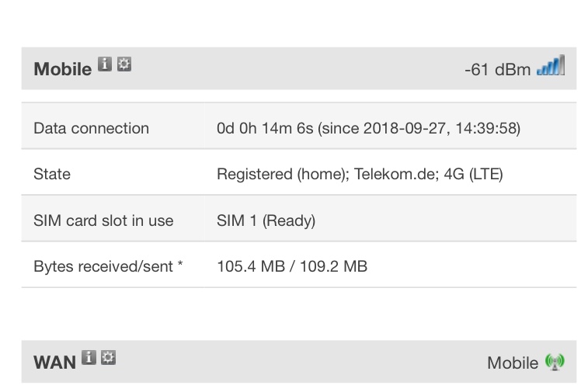Click the State row label
Screen dimensions: 588x392
click(52, 174)
